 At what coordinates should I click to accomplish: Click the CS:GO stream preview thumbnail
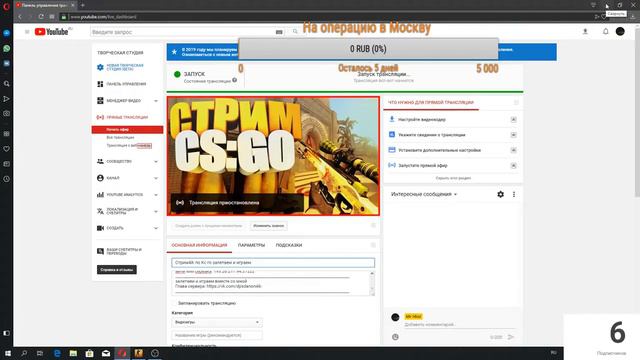pyautogui.click(x=273, y=156)
